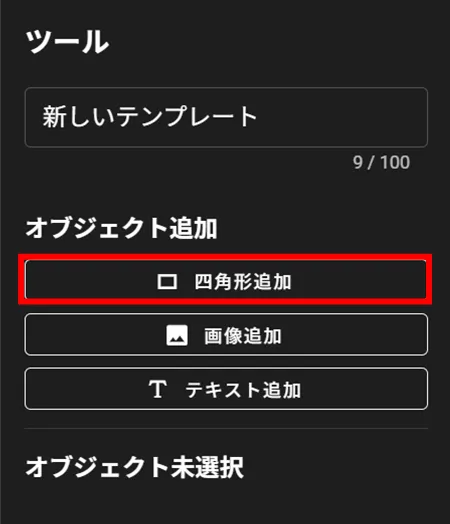Click the rectangle icon in 四角形追加
Viewport: 450px width, 524px height.
pos(167,282)
